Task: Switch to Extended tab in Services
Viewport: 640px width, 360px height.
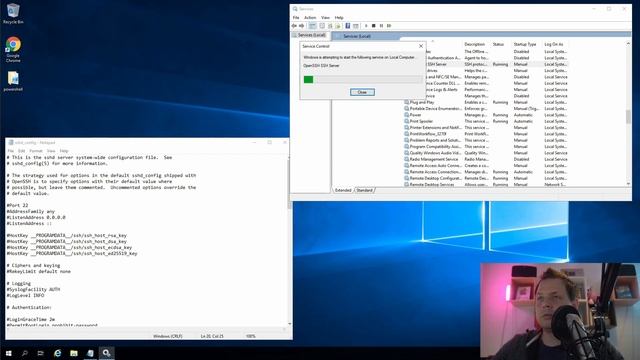Action: [343, 190]
